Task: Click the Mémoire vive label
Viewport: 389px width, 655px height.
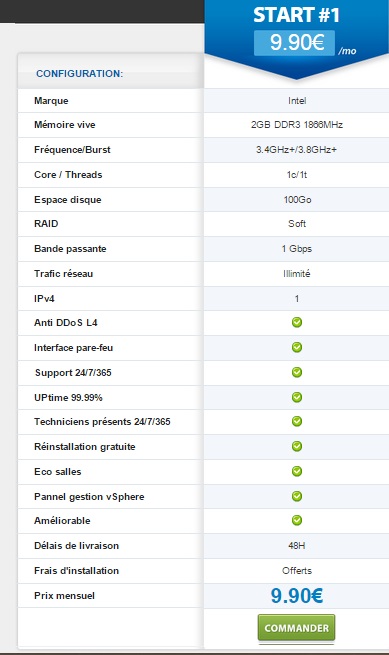Action: pyautogui.click(x=65, y=124)
